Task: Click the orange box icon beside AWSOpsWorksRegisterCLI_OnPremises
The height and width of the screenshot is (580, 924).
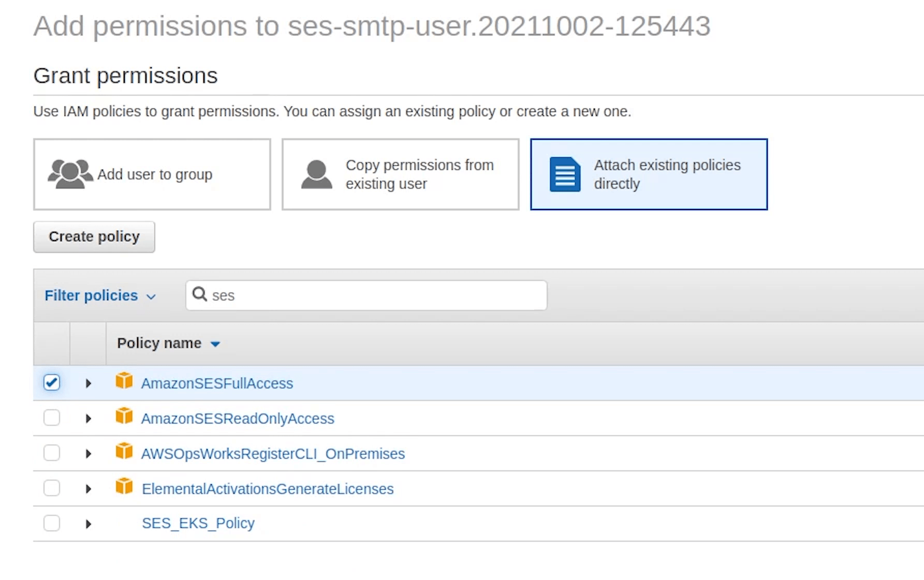Action: (124, 452)
